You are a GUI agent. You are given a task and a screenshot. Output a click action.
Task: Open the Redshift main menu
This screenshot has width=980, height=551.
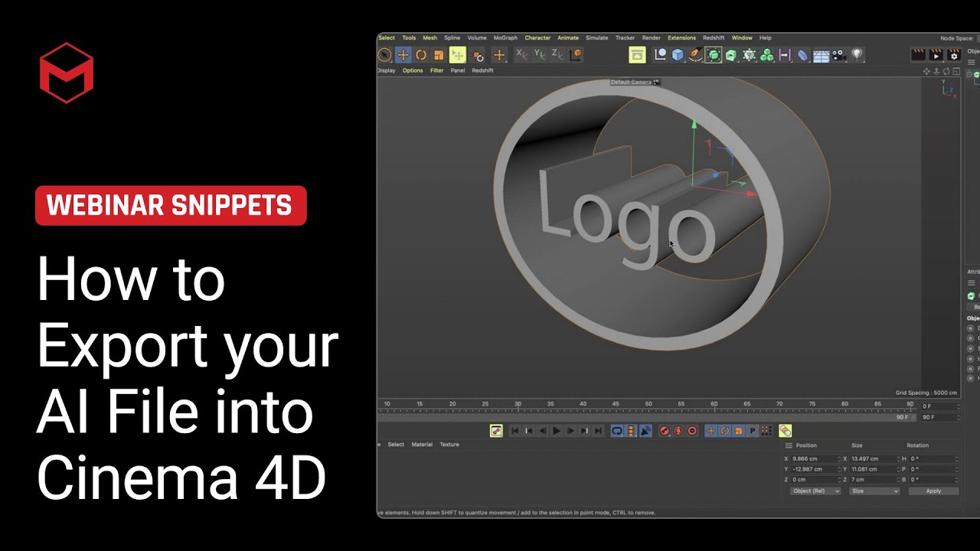[714, 37]
